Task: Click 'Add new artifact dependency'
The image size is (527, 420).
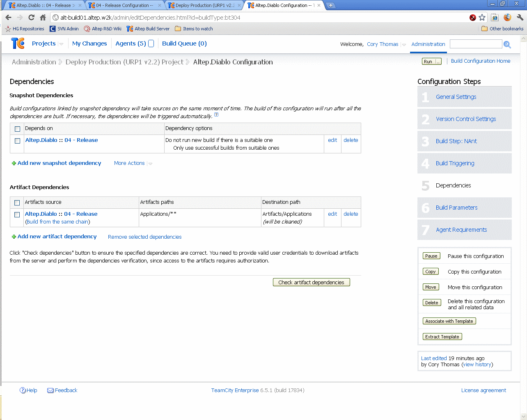Action: 54,236
